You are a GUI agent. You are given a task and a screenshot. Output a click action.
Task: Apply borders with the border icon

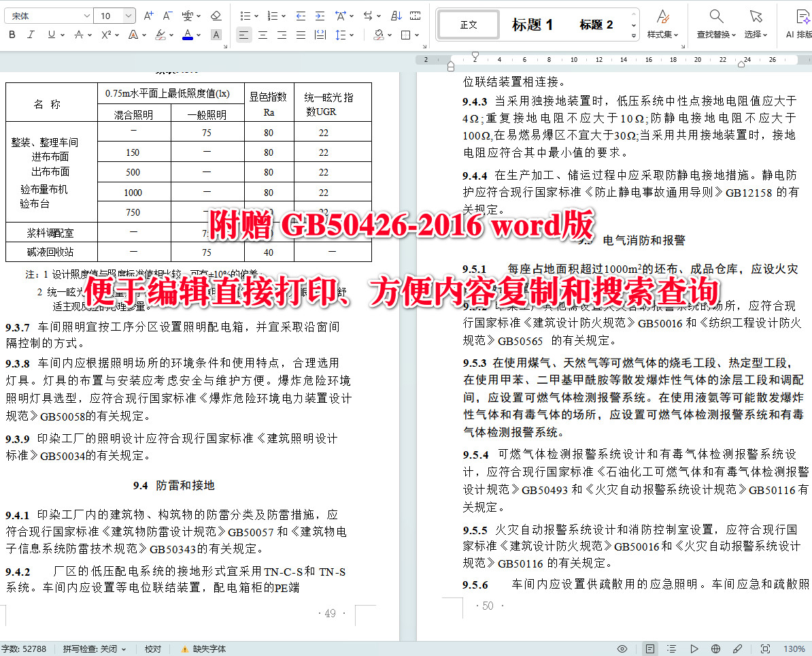click(x=406, y=35)
